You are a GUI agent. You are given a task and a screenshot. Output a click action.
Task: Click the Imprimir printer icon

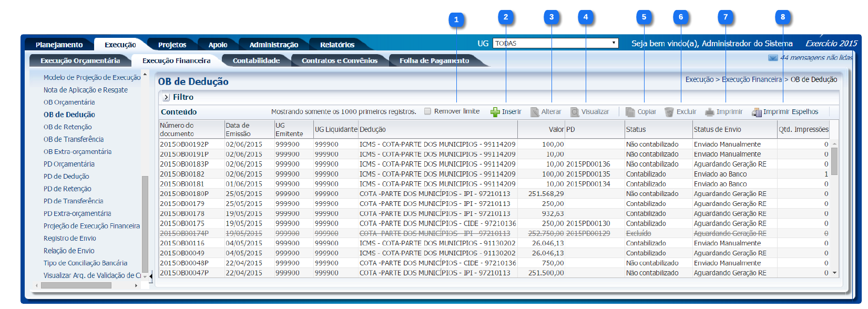(710, 112)
